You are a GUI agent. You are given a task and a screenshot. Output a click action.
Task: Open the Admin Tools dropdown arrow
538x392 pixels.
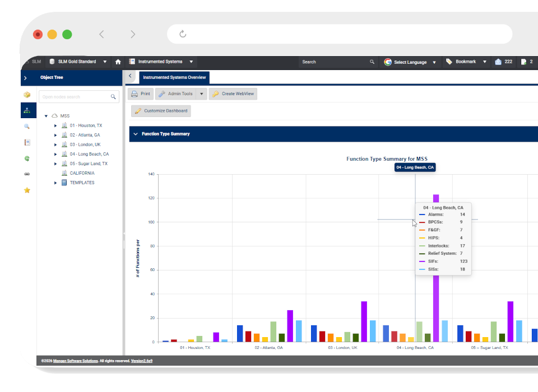[202, 94]
